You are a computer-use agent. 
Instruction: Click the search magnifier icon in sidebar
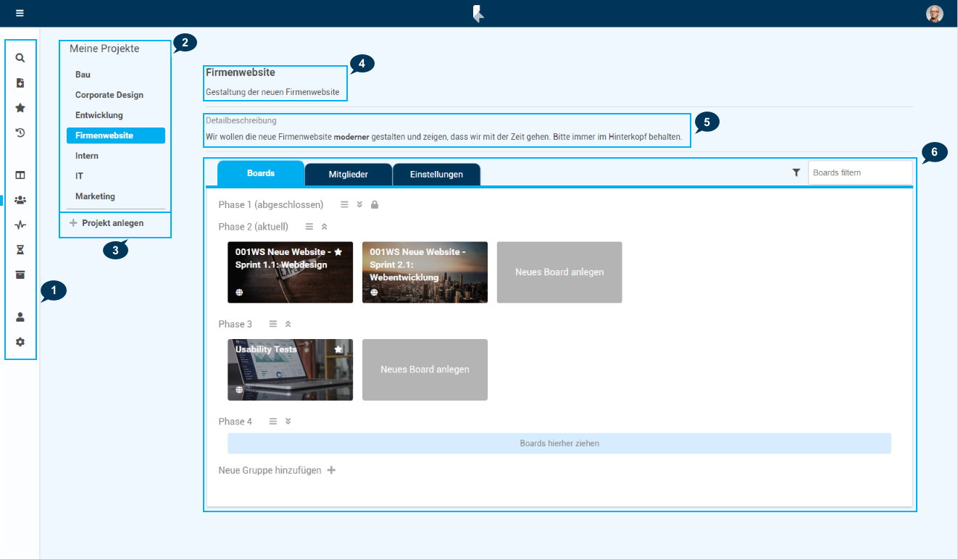pyautogui.click(x=20, y=58)
